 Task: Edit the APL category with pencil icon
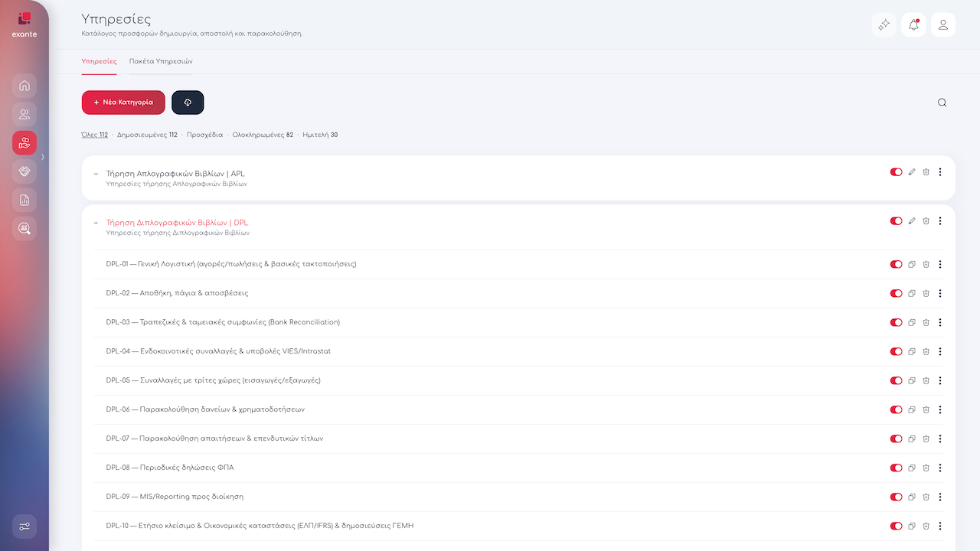click(x=911, y=172)
